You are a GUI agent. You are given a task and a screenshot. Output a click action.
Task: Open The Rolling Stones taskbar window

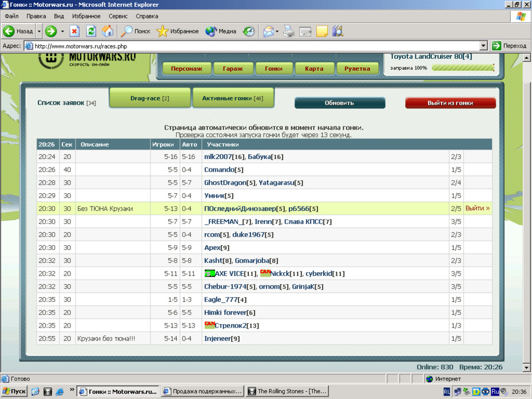pos(287,392)
